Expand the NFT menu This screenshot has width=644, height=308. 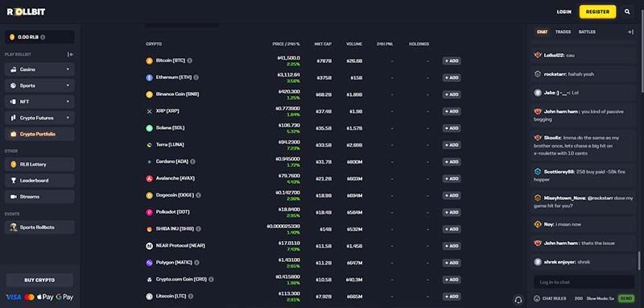click(39, 102)
